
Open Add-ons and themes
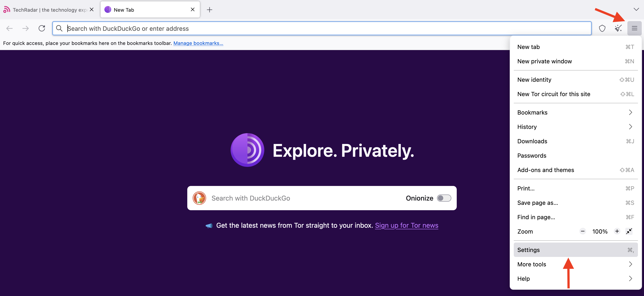(576, 170)
